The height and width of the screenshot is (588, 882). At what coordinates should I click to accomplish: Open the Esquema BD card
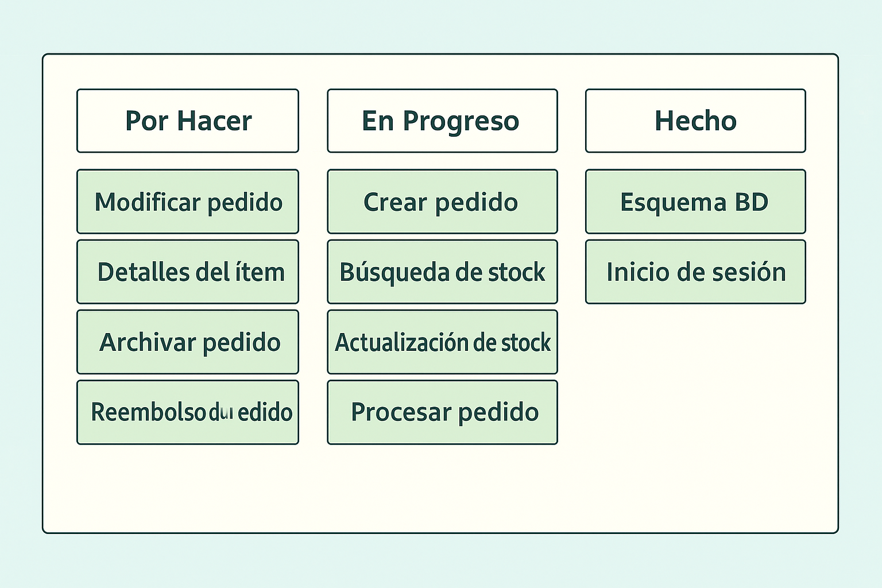click(695, 202)
